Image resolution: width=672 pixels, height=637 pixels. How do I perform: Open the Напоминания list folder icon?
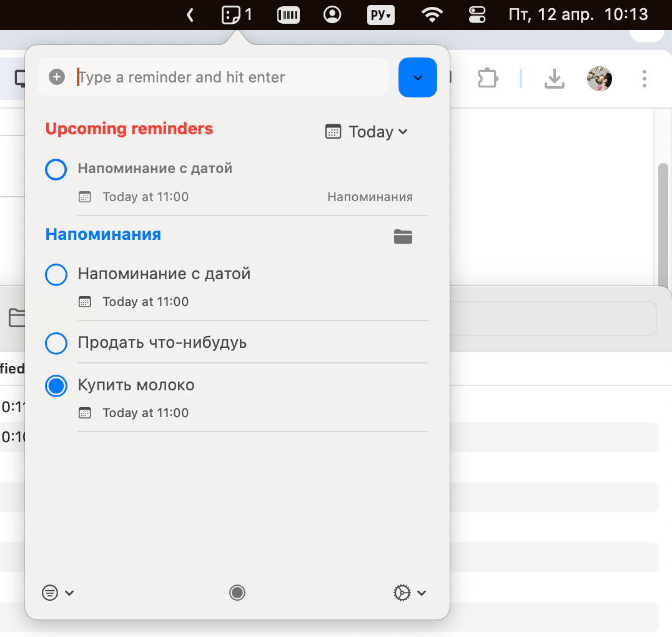tap(403, 236)
